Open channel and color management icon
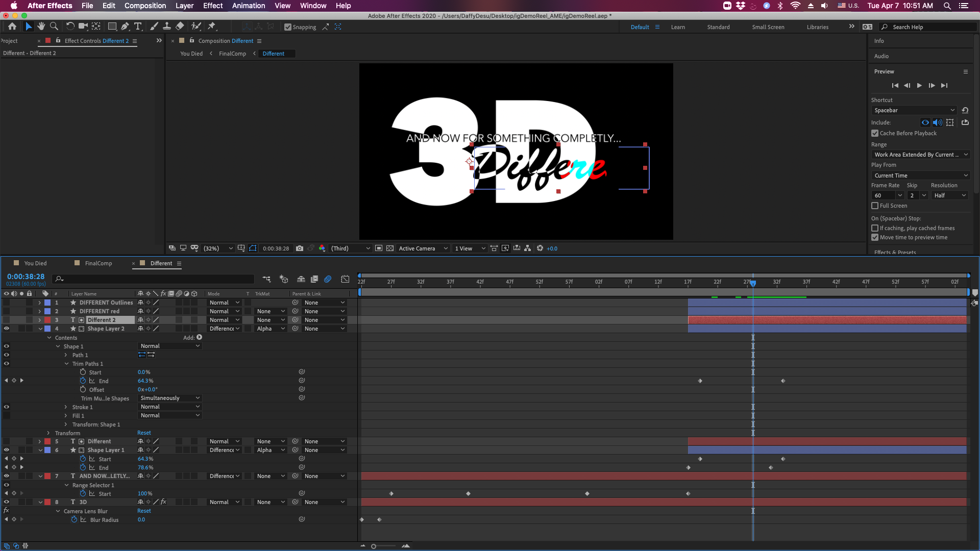Image resolution: width=980 pixels, height=551 pixels. click(x=322, y=248)
